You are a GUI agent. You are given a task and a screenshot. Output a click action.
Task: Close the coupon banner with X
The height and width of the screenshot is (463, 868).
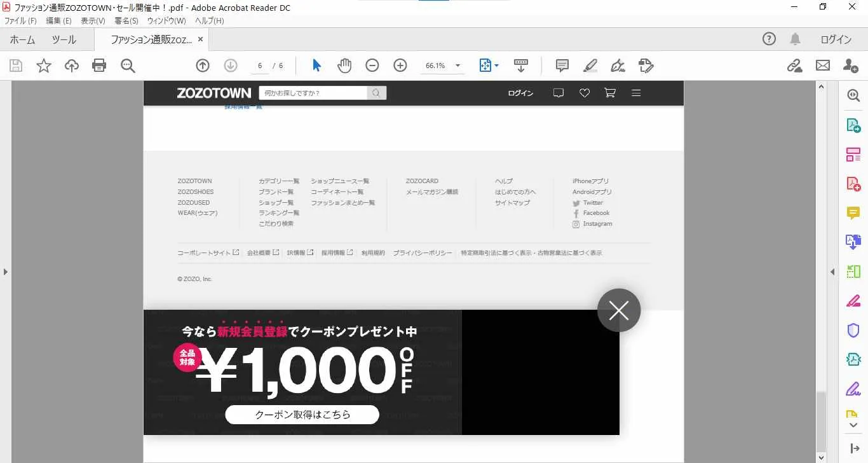click(x=619, y=310)
